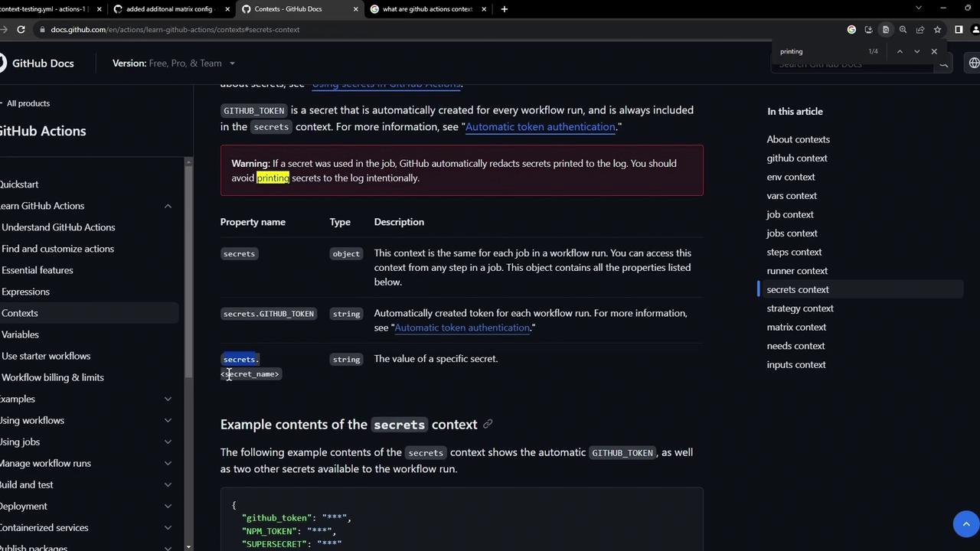Collapse the Learn GitHub Actions section
This screenshot has height=551, width=980.
pos(168,206)
